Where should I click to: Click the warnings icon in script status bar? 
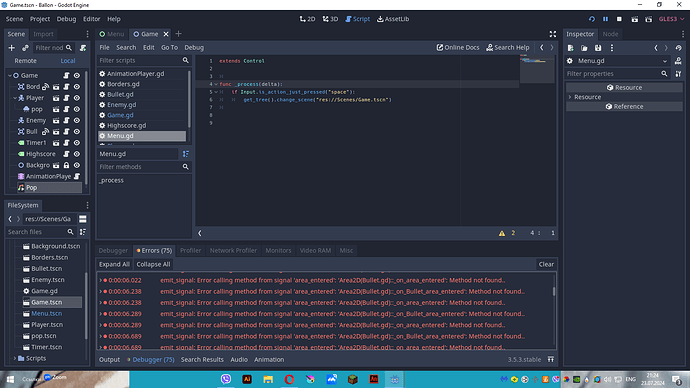click(502, 233)
